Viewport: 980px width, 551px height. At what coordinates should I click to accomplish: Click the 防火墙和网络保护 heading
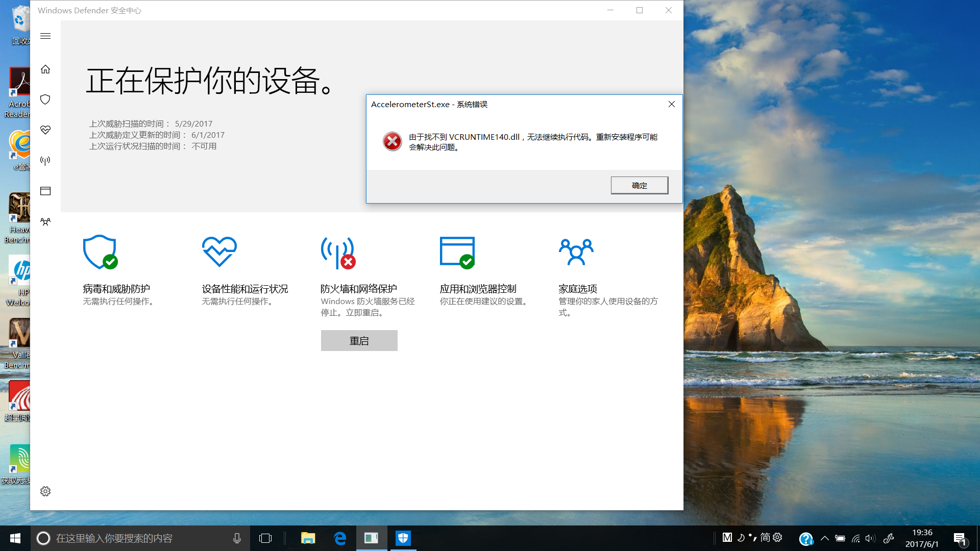tap(359, 289)
